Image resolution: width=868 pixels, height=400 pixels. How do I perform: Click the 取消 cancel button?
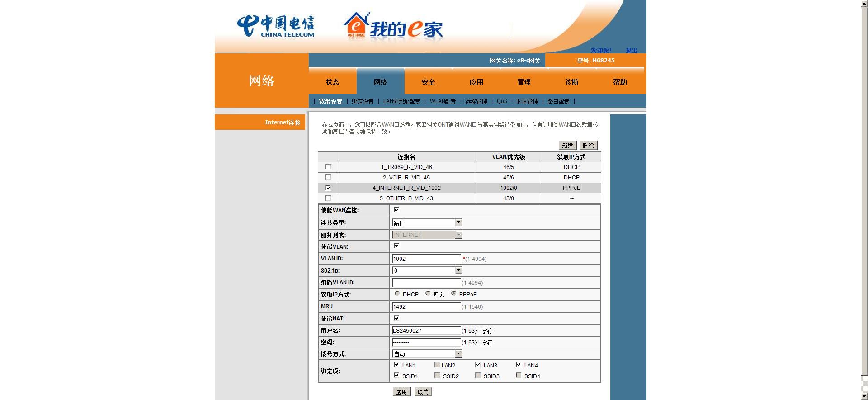(x=423, y=392)
